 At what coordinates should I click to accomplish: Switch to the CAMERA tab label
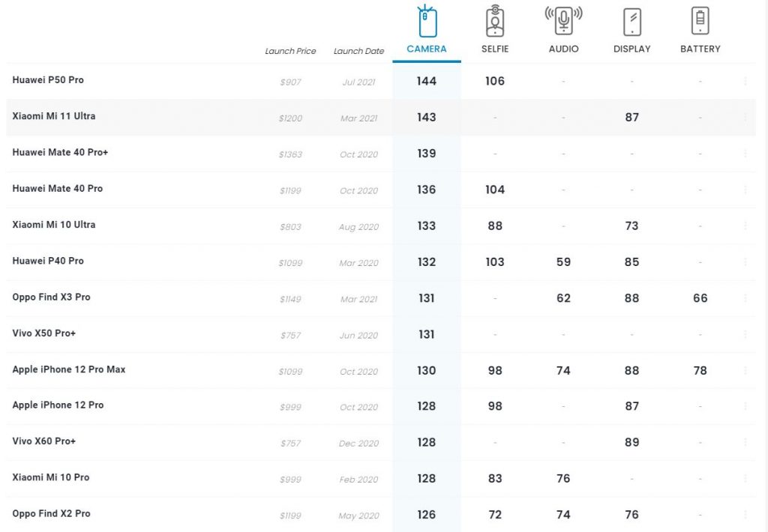point(426,49)
